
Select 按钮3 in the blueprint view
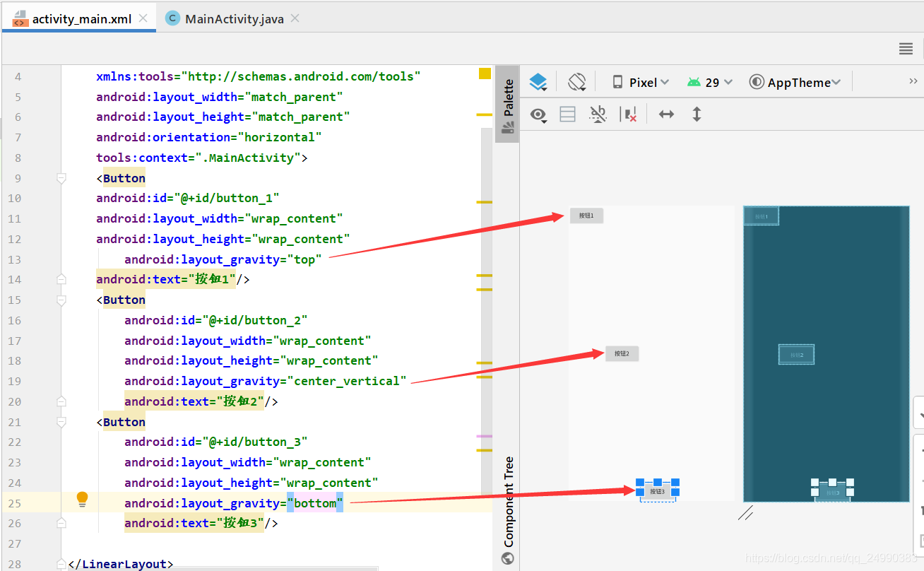[832, 492]
